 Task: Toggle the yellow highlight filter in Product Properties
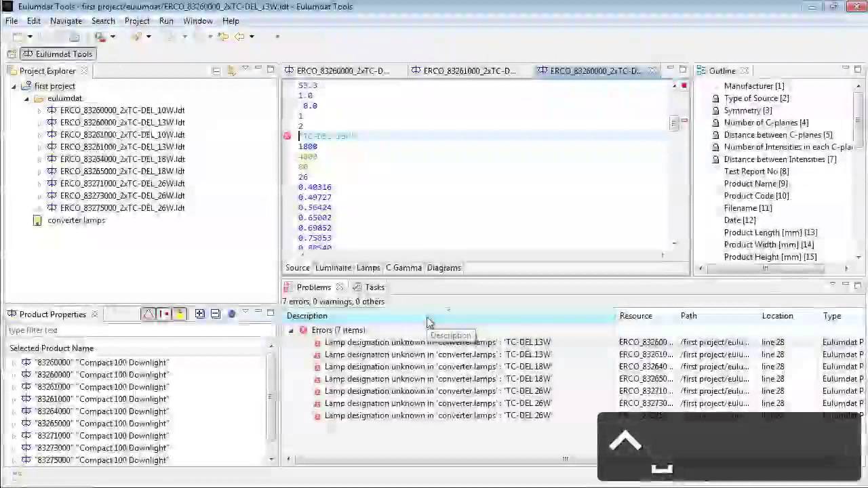point(180,314)
